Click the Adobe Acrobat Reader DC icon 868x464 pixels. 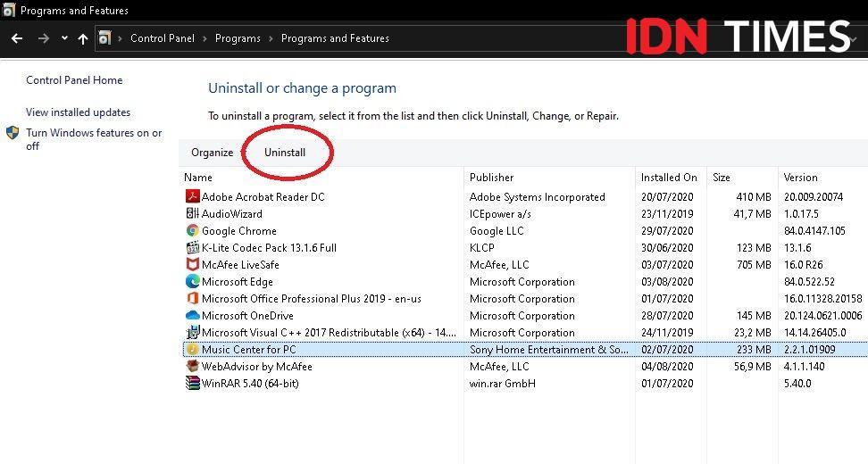coord(192,196)
